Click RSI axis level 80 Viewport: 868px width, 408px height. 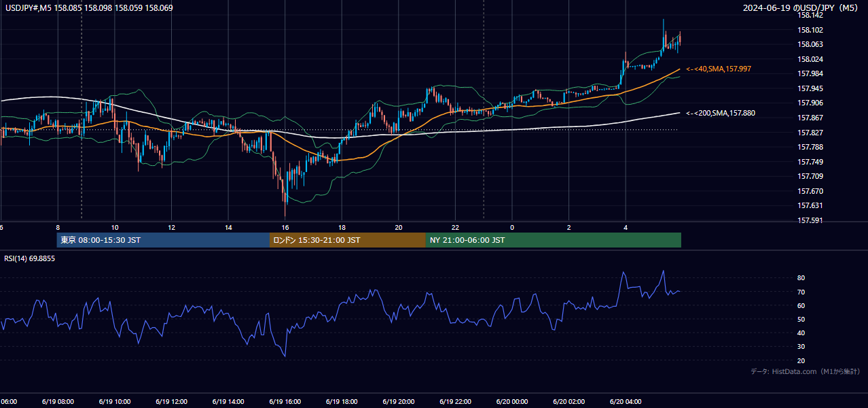point(801,278)
